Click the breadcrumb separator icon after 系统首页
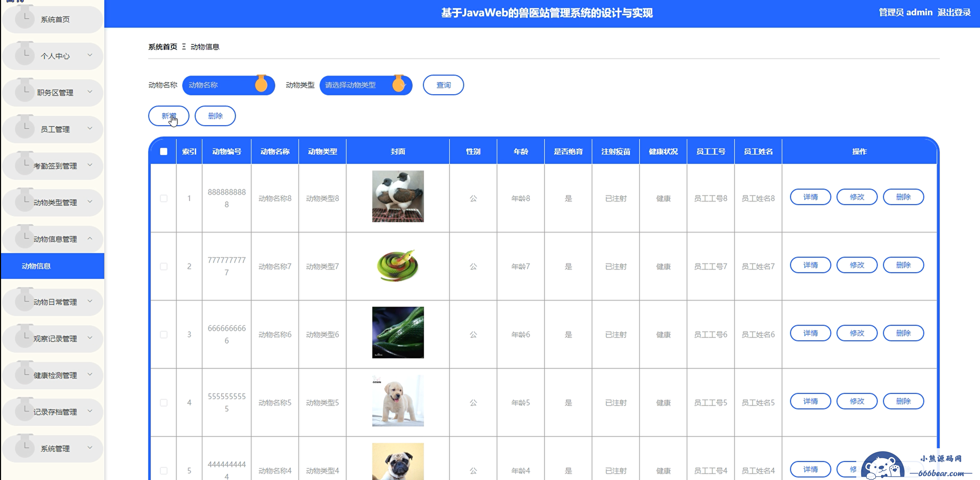 [x=184, y=47]
